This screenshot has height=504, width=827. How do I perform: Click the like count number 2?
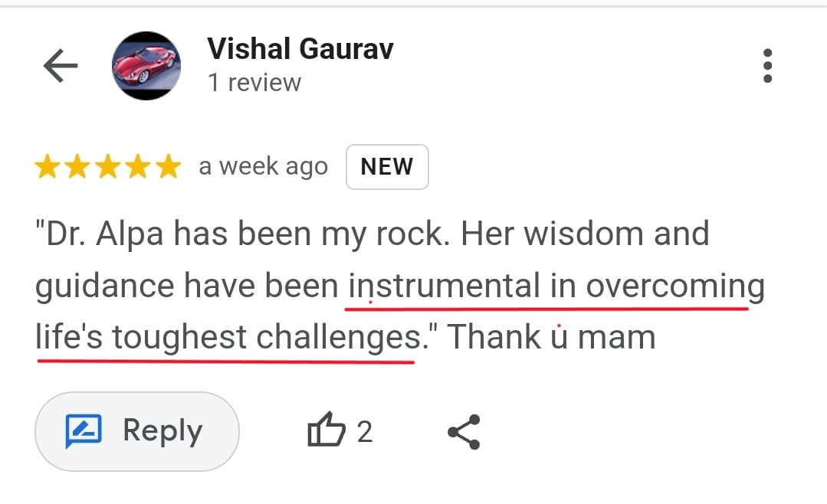coord(365,432)
